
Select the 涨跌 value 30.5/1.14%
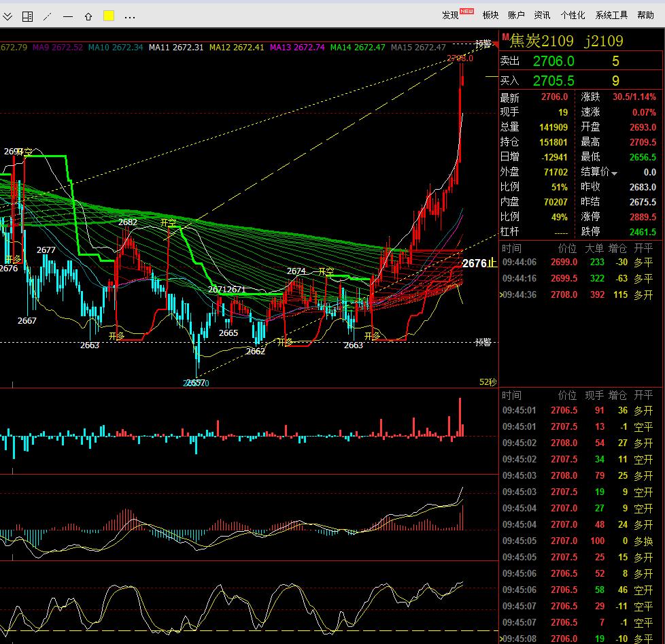[x=634, y=97]
